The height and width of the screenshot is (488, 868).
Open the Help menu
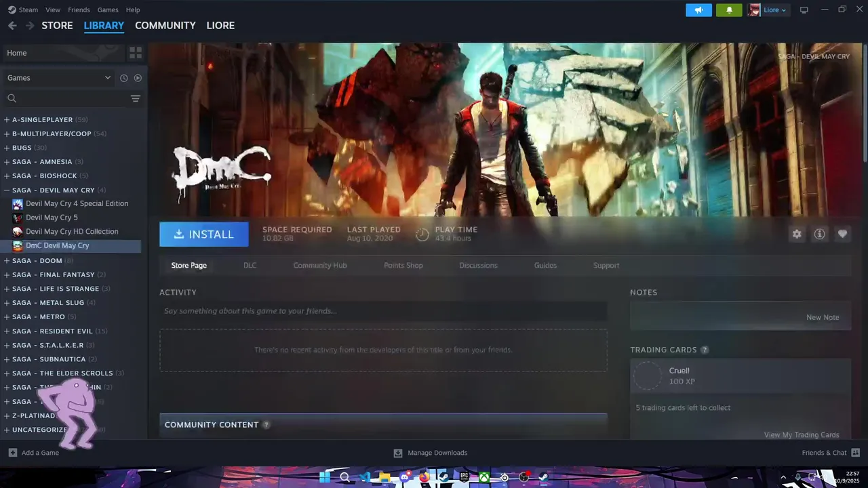pos(133,10)
